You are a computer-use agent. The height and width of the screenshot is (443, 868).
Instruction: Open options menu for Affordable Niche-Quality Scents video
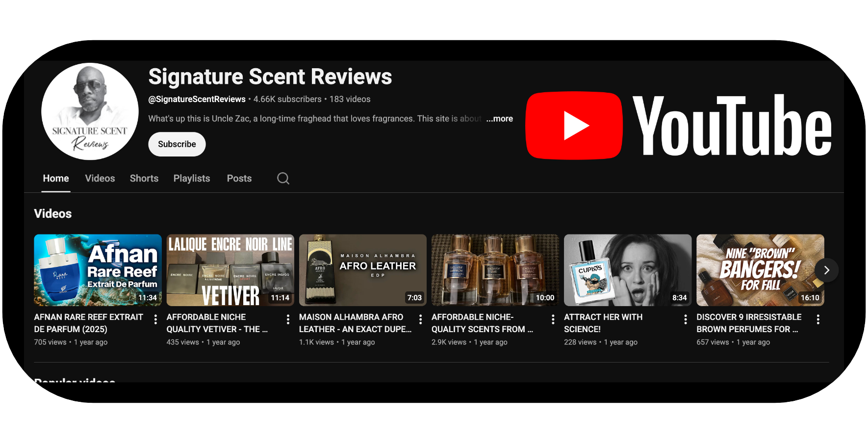point(553,319)
